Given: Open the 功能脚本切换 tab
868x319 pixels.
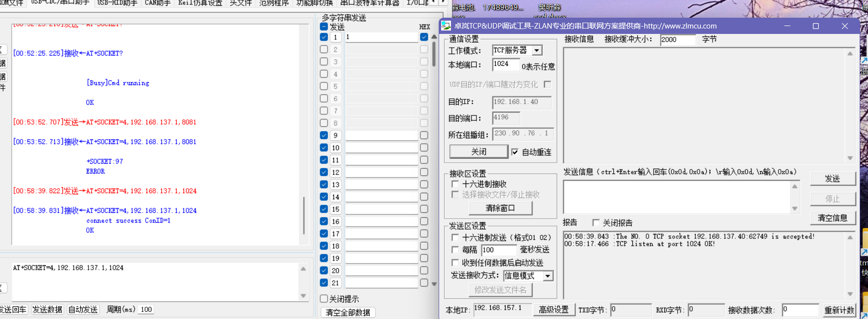Looking at the screenshot, I should tap(315, 3).
